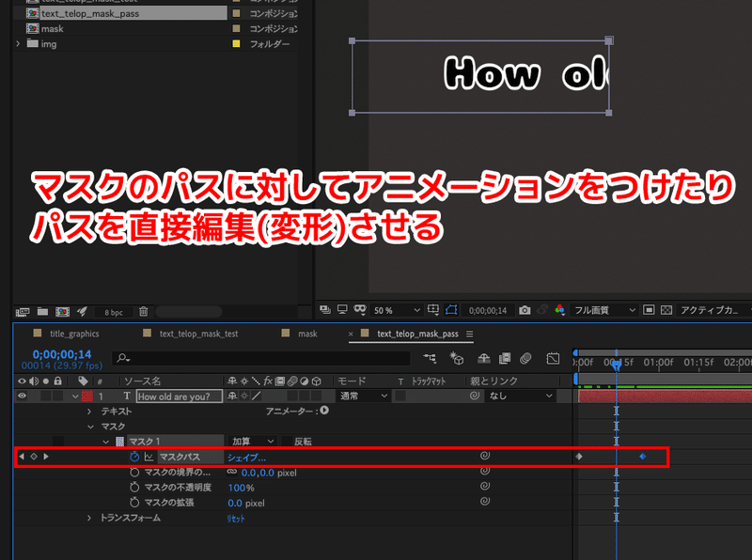Viewport: 752px width, 560px height.
Task: Toggle the transparency grid icon
Action: pyautogui.click(x=666, y=310)
